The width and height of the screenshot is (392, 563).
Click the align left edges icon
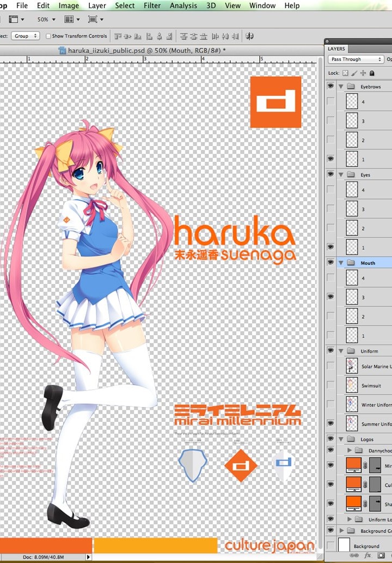[x=149, y=37]
